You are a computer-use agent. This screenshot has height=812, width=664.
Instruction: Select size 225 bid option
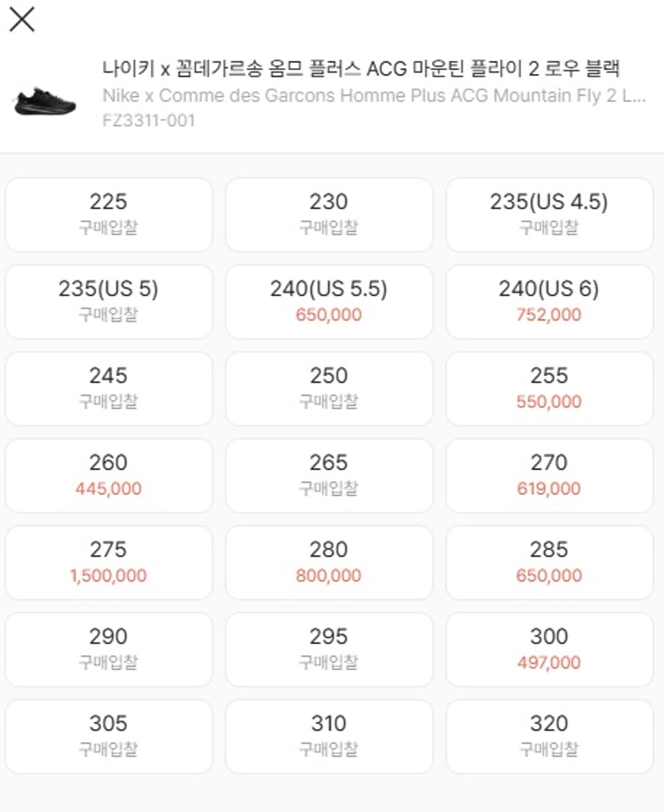tap(109, 214)
